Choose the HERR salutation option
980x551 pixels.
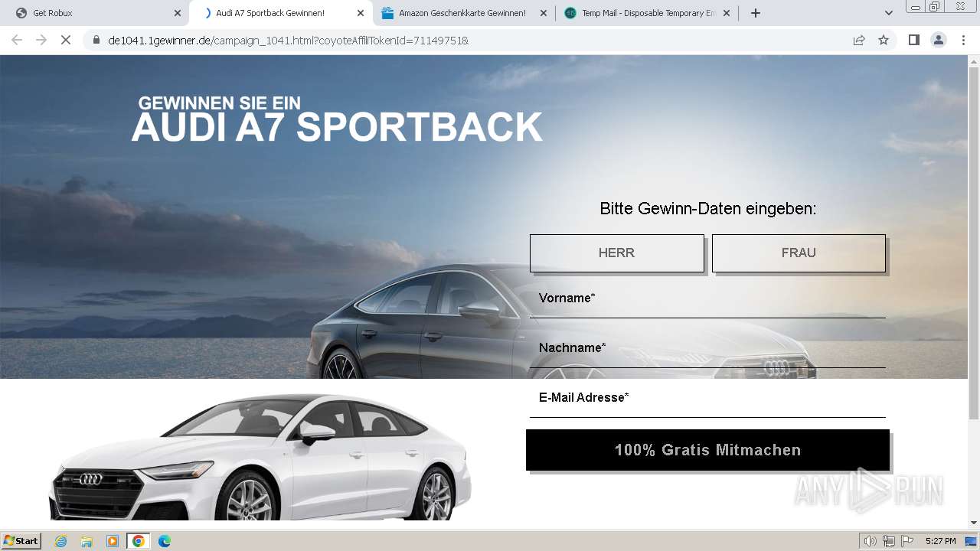point(616,253)
